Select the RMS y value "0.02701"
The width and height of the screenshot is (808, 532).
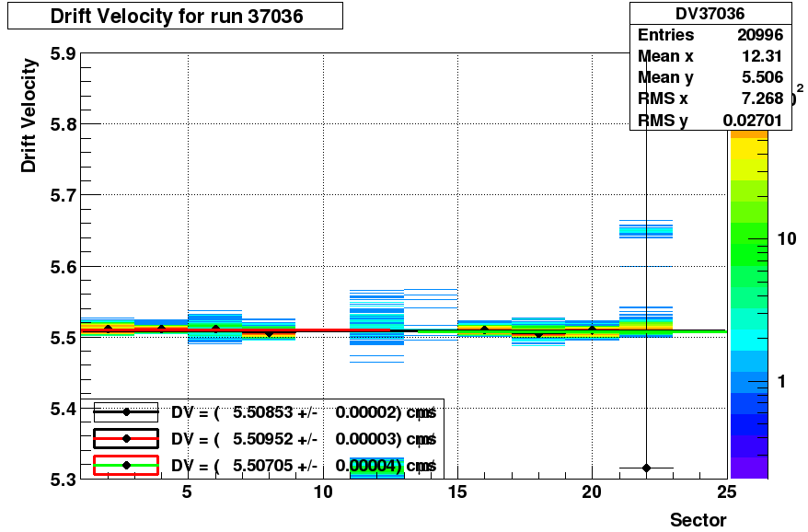coord(753,120)
